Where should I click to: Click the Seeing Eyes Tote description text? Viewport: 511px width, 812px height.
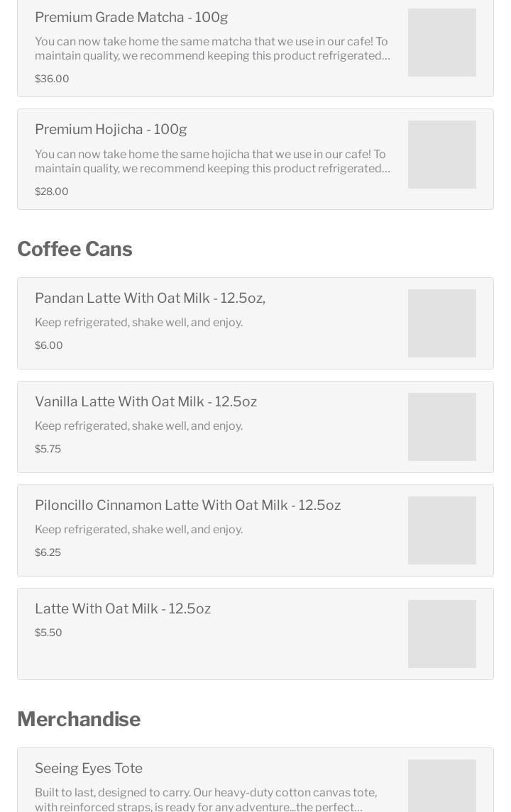point(206,799)
